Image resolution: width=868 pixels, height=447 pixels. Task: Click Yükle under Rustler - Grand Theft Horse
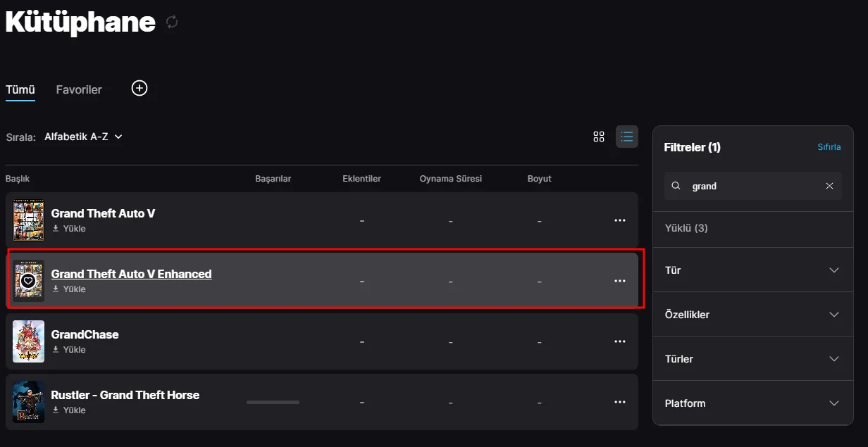[74, 410]
